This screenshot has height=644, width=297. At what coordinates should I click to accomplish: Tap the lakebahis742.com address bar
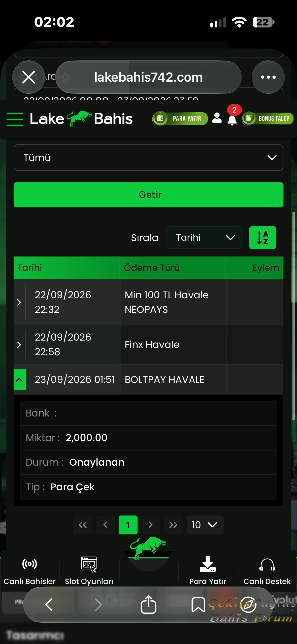pyautogui.click(x=149, y=77)
